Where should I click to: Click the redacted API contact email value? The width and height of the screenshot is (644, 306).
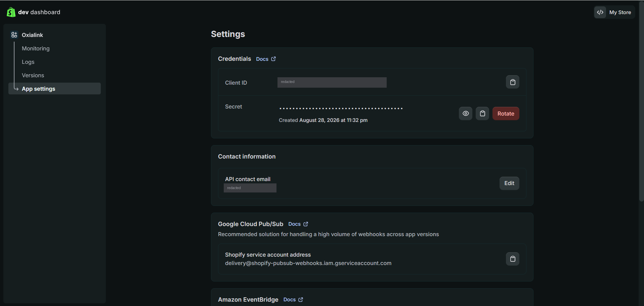(250, 188)
